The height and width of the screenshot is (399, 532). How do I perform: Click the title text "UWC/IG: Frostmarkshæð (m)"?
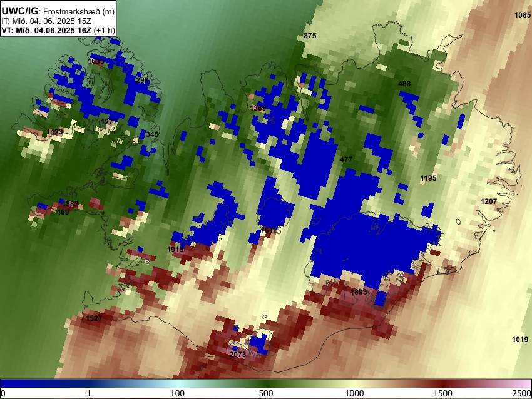(x=58, y=11)
